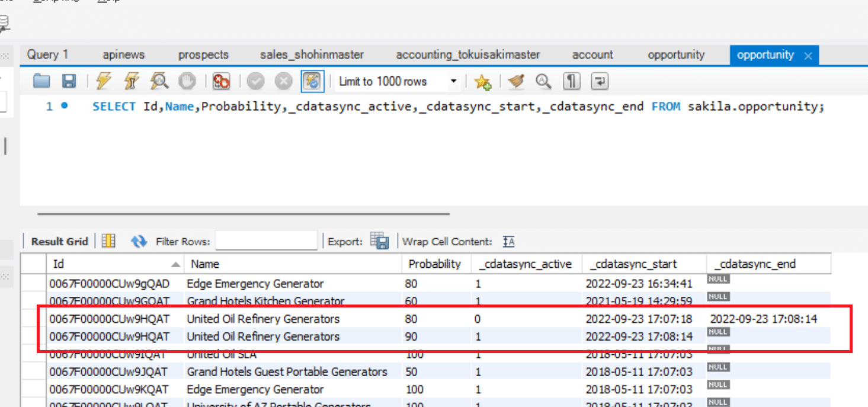Switch to the Query 1 tab
Image resolution: width=868 pixels, height=407 pixels.
(x=47, y=55)
